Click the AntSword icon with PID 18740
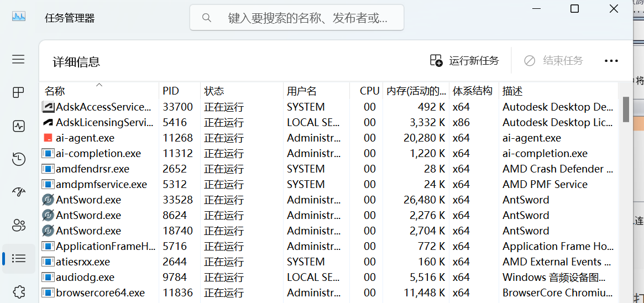644x303 pixels. 48,231
